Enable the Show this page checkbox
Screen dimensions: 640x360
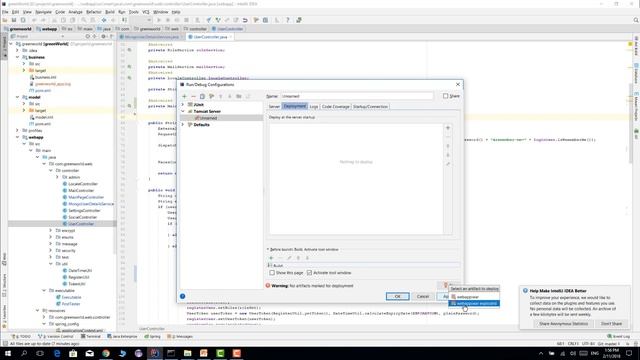272,273
